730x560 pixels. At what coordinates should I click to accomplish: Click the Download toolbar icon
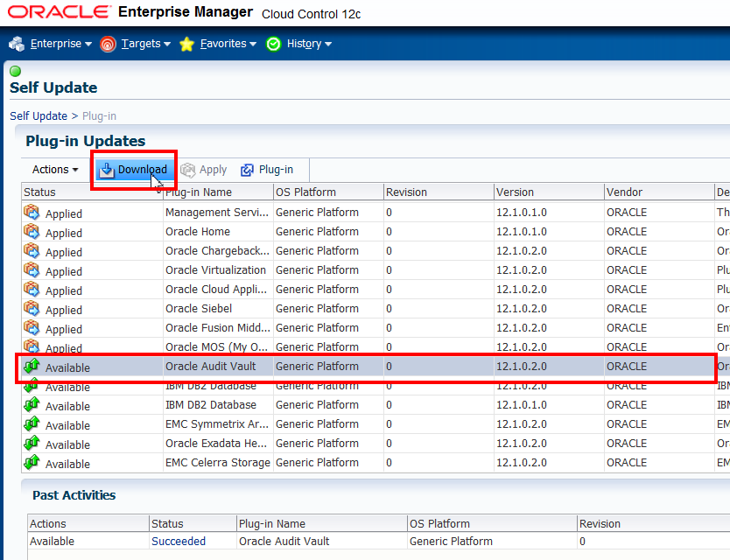(x=107, y=170)
